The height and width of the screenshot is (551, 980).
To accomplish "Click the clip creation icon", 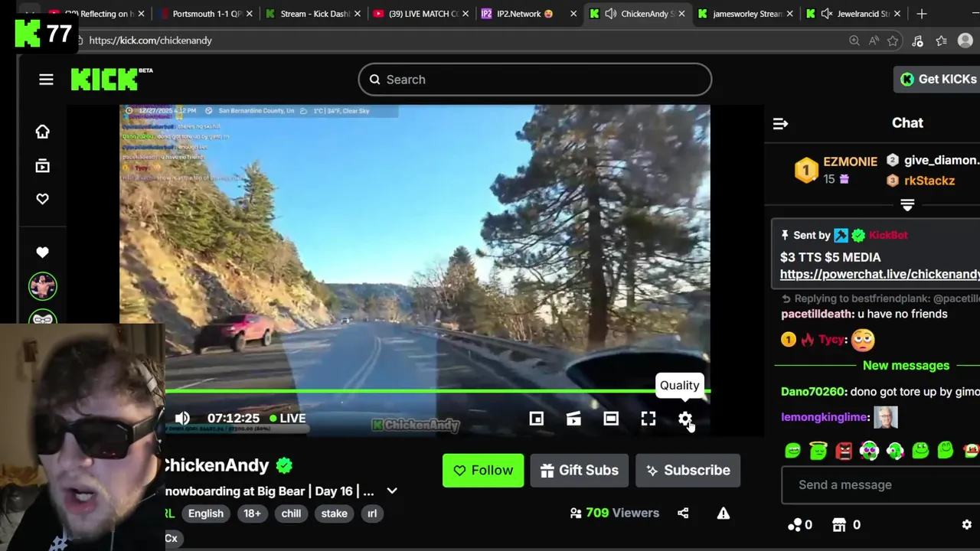I will [x=573, y=419].
